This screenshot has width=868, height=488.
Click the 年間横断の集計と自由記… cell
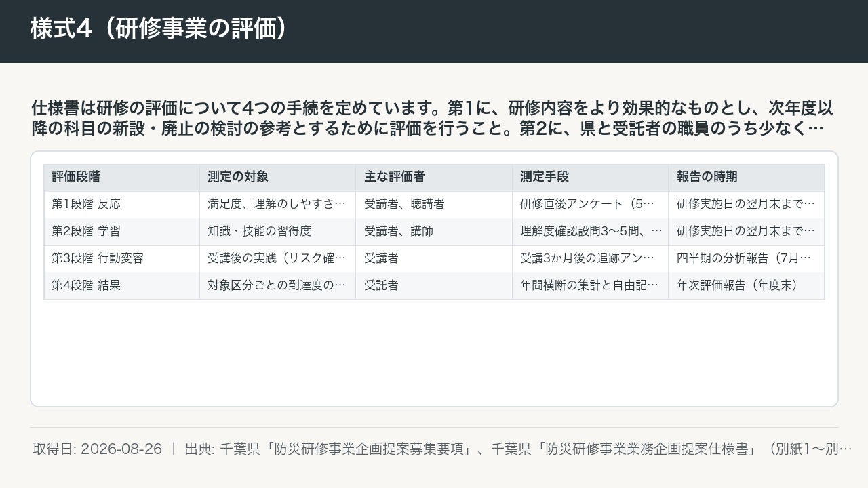pyautogui.click(x=590, y=286)
